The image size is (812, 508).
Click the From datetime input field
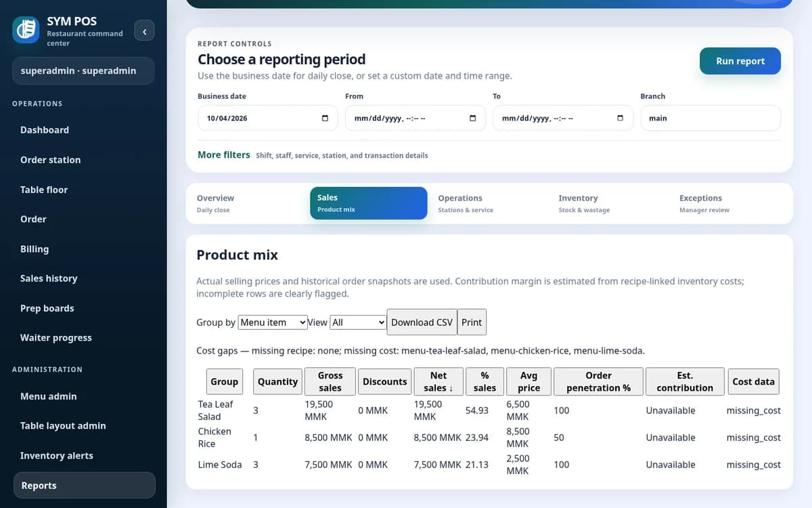click(415, 118)
